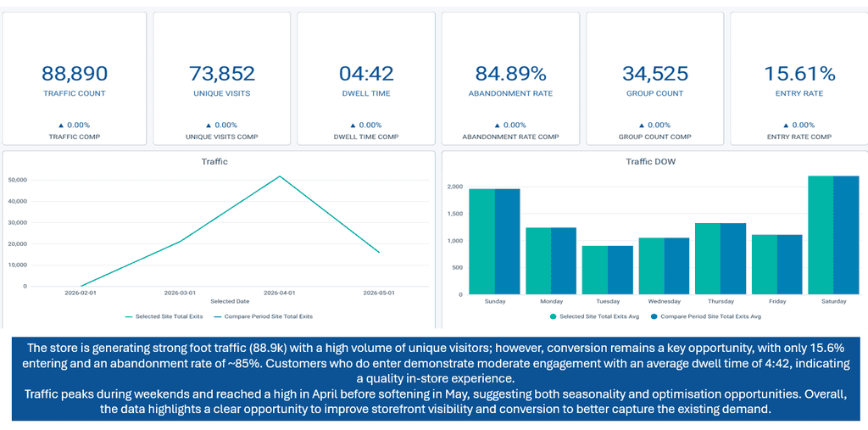Click the 34,525 group count value

(655, 73)
